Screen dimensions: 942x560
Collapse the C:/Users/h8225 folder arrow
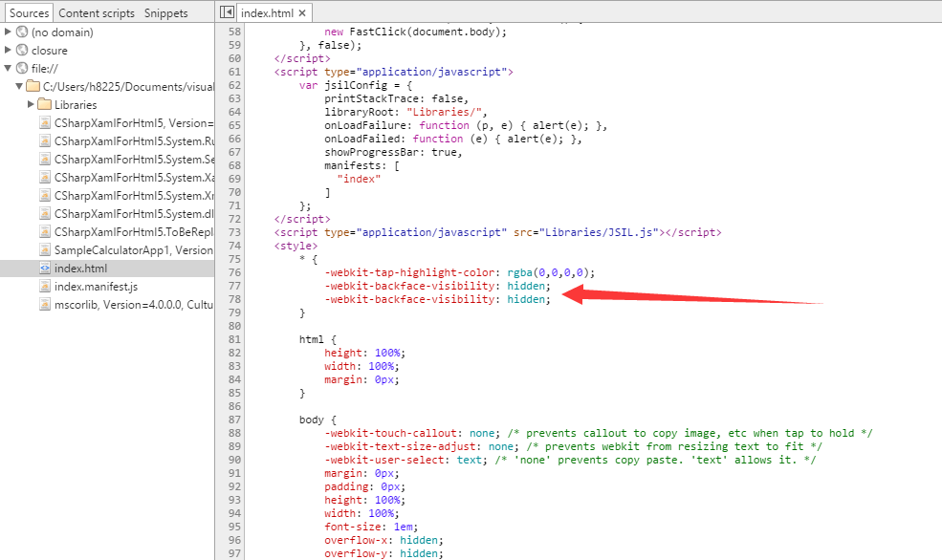click(x=19, y=87)
